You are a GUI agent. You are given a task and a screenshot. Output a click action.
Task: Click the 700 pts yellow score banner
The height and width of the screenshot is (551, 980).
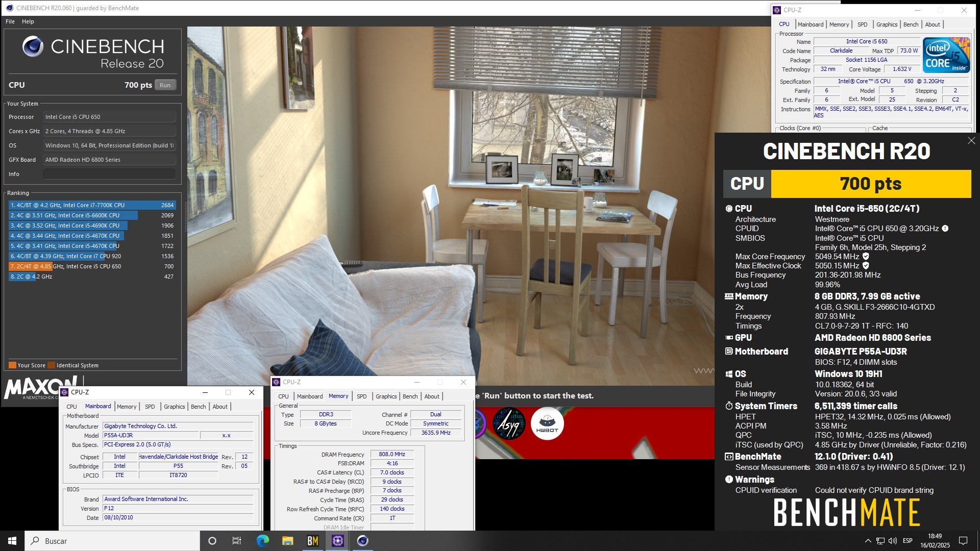[x=871, y=184]
